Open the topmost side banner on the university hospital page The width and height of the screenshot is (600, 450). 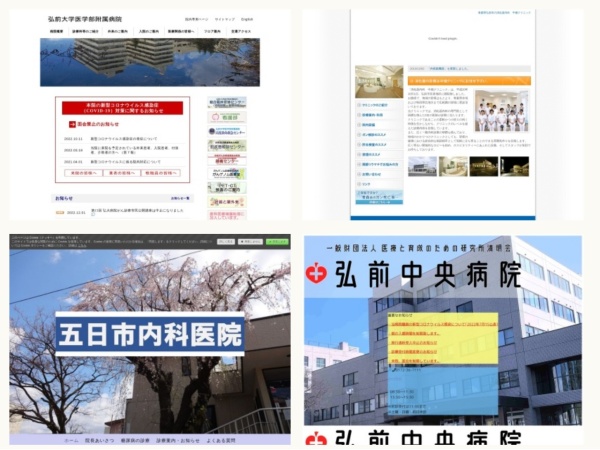tap(227, 103)
